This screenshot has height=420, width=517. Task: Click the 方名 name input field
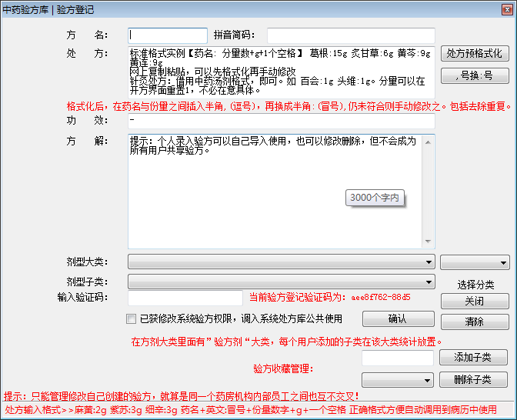click(168, 35)
